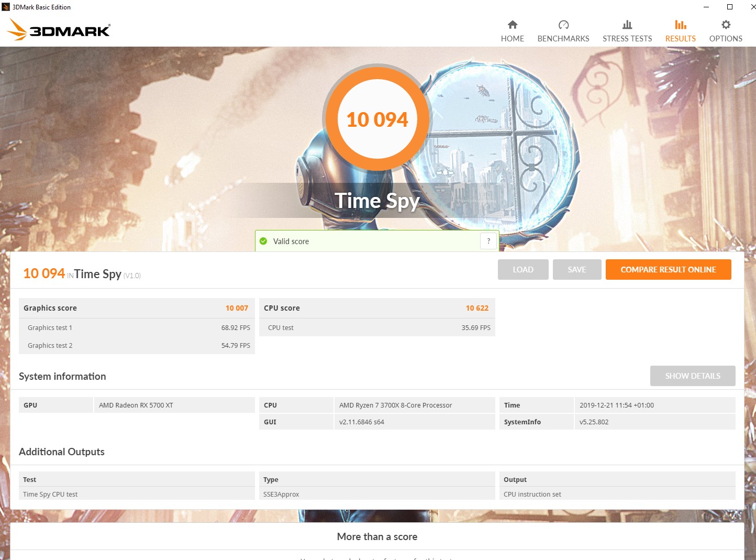Viewport: 756px width, 560px height.
Task: Select Graphics test 1 row label
Action: tap(50, 327)
